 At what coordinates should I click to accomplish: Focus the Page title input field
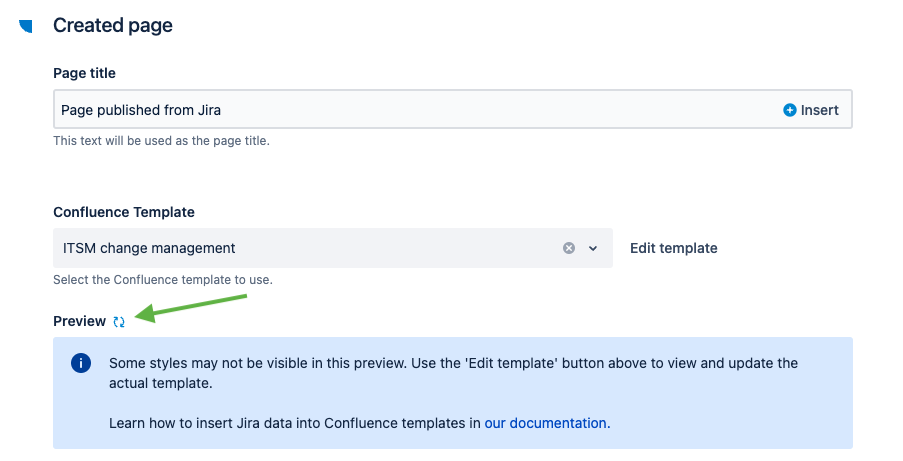(400, 110)
